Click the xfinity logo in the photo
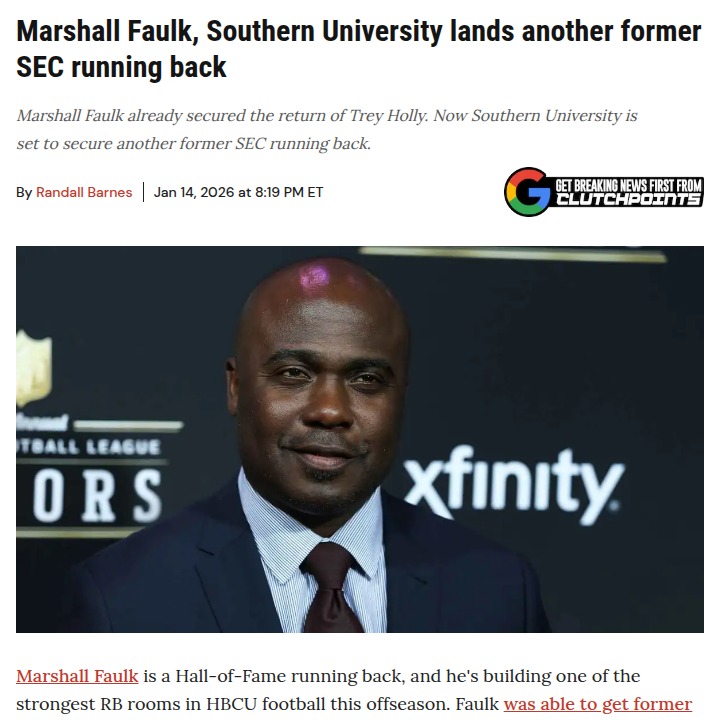The height and width of the screenshot is (720, 720). [x=513, y=485]
